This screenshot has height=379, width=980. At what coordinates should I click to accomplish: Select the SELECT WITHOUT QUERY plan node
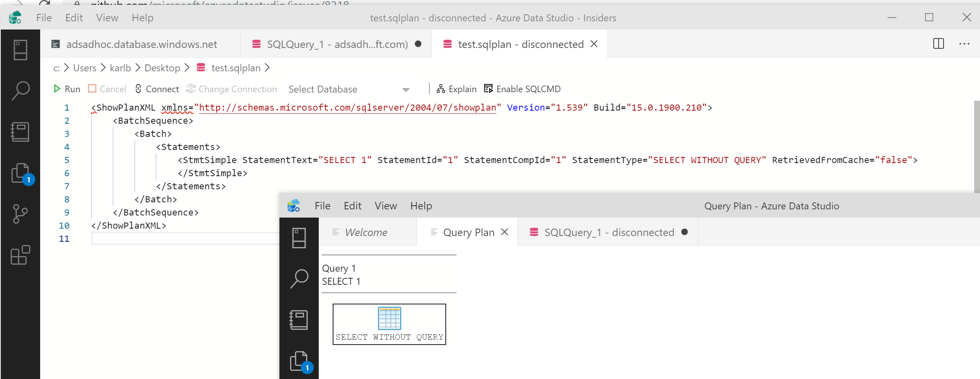coord(389,324)
